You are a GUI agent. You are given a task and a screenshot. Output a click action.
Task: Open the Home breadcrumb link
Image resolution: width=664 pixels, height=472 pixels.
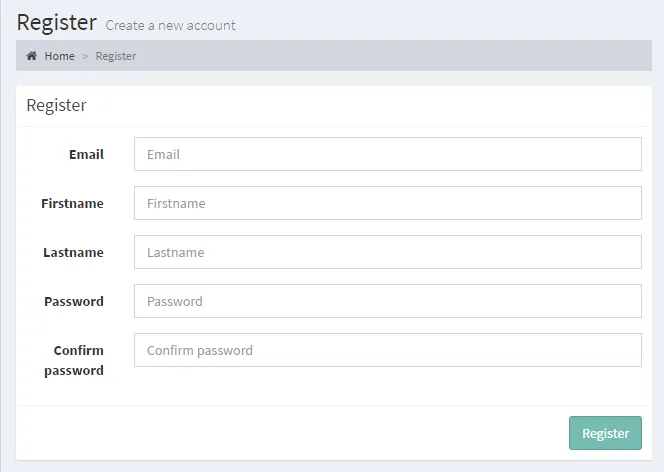59,56
